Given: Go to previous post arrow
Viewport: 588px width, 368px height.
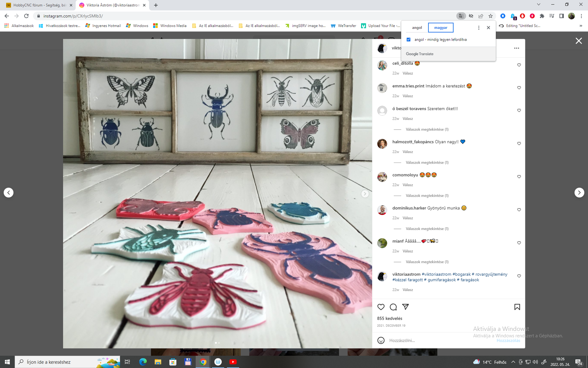Looking at the screenshot, I should (9, 193).
